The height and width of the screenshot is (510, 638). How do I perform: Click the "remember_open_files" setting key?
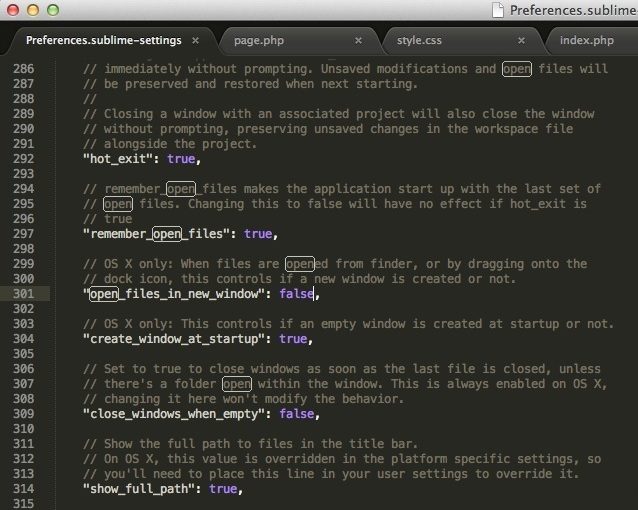(x=156, y=234)
